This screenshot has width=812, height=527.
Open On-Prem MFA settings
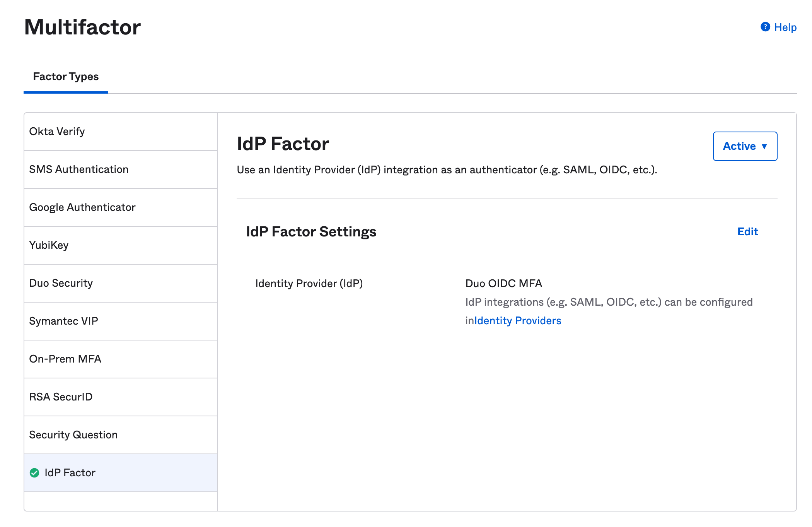(x=65, y=359)
